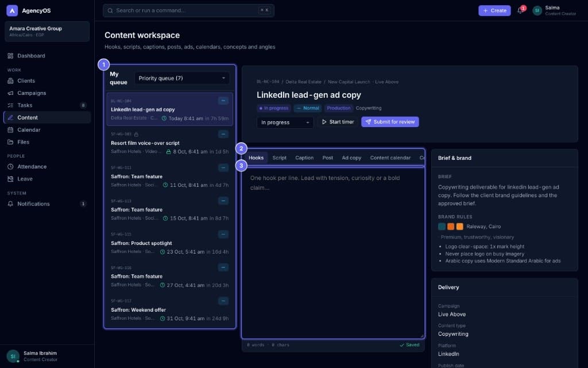588x368 pixels.
Task: Click the Copywriting content type value
Action: pyautogui.click(x=453, y=334)
